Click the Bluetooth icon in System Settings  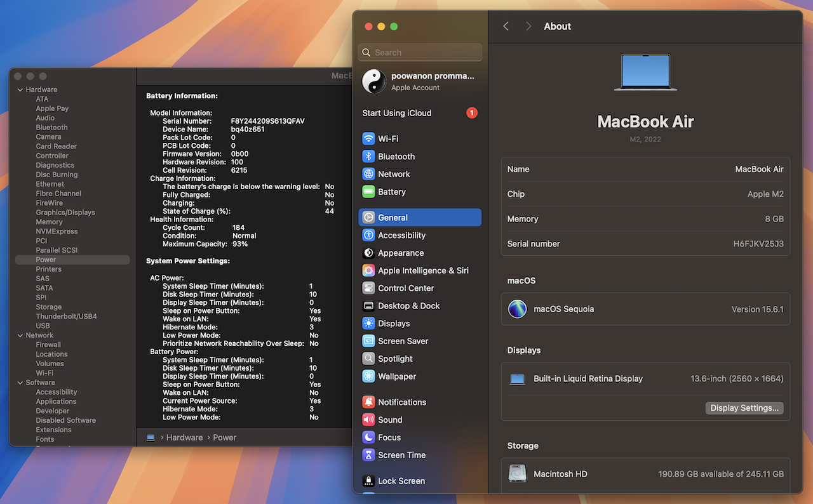[368, 157]
